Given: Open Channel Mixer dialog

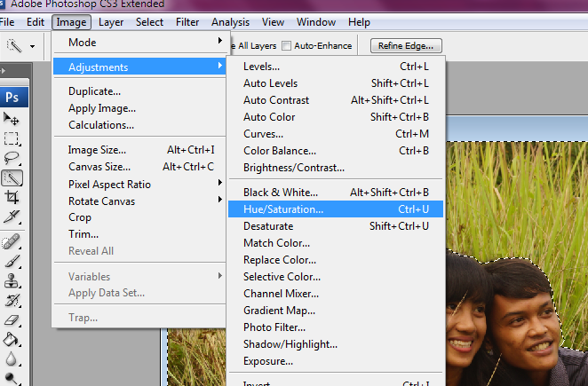Looking at the screenshot, I should 336,294.
